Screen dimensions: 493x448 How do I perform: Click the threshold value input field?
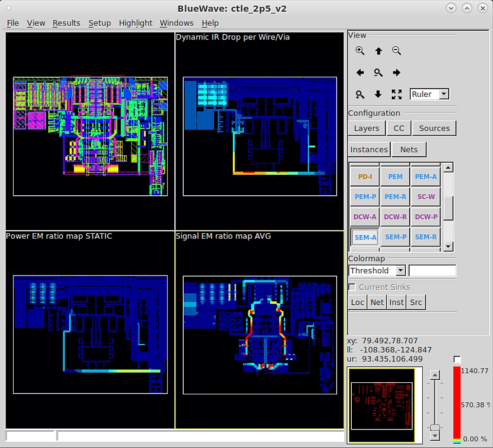coord(432,270)
